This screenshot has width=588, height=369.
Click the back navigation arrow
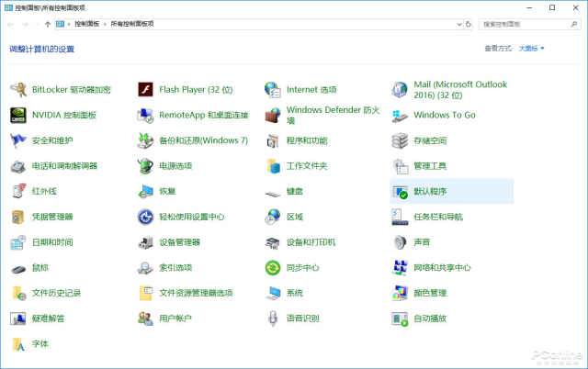11,25
